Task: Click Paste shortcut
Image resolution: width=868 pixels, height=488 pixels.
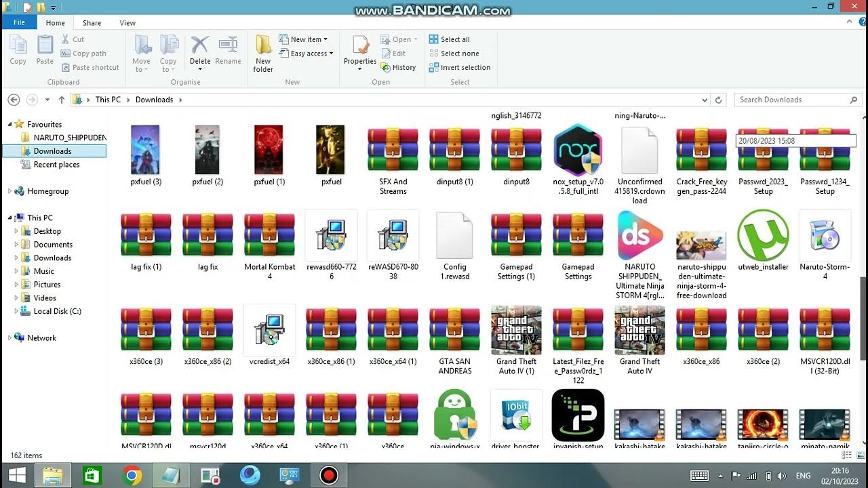Action: (90, 67)
